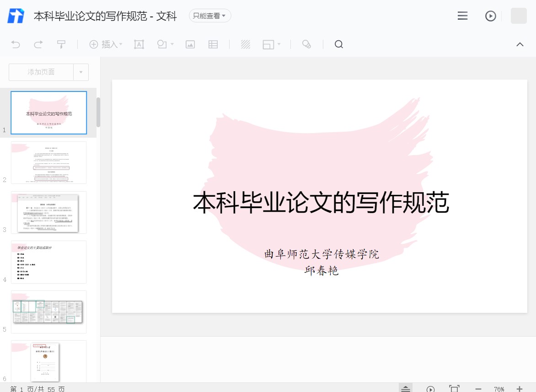Insert an image via picture icon
Viewport: 536px width, 392px height.
pos(190,44)
